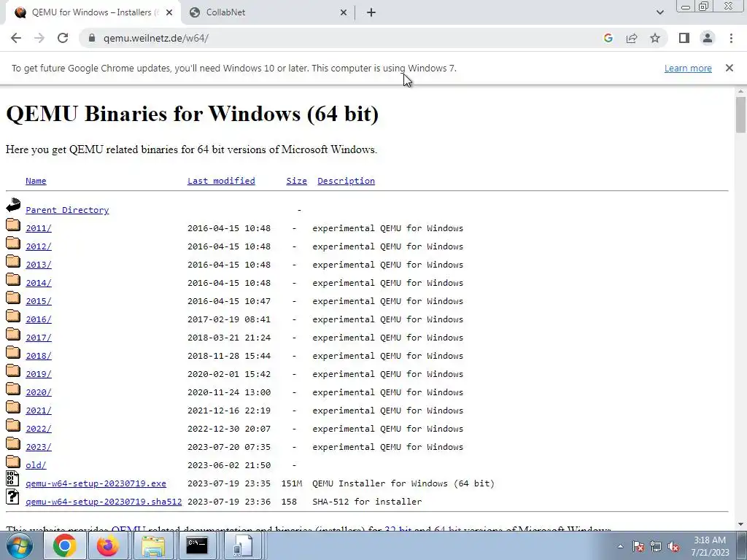The height and width of the screenshot is (560, 747).
Task: Click the Google icon in address bar
Action: 608,38
